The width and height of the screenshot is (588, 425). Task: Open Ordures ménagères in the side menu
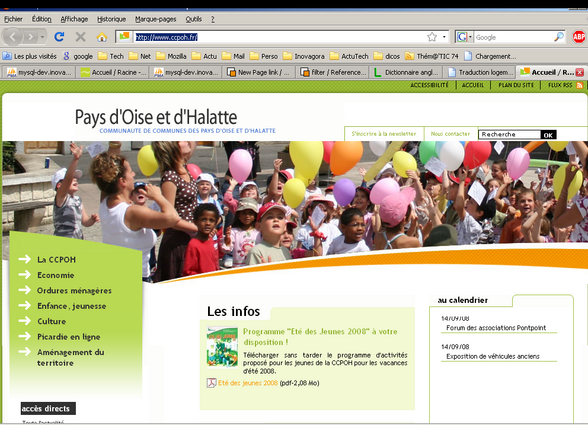click(x=74, y=290)
